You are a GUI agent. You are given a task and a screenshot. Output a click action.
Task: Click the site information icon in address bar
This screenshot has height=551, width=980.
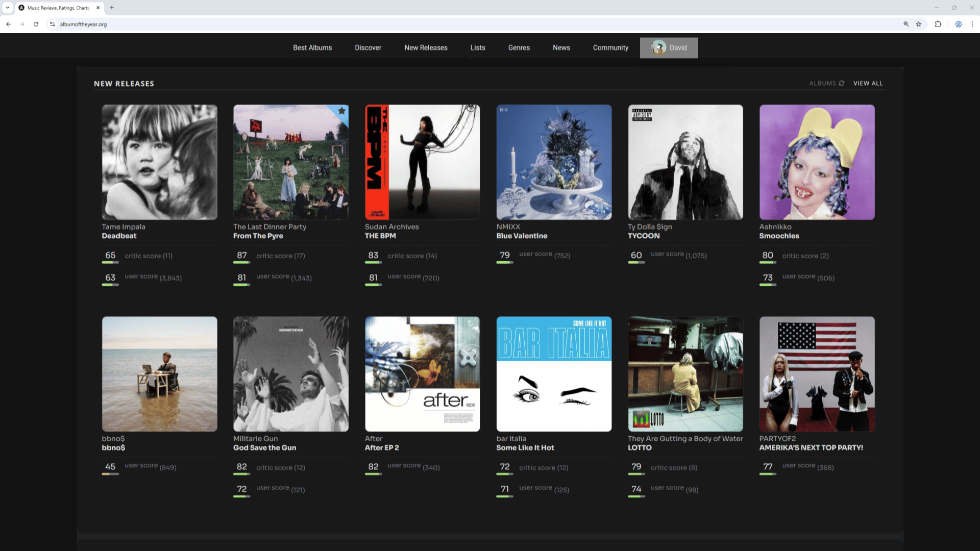(52, 24)
